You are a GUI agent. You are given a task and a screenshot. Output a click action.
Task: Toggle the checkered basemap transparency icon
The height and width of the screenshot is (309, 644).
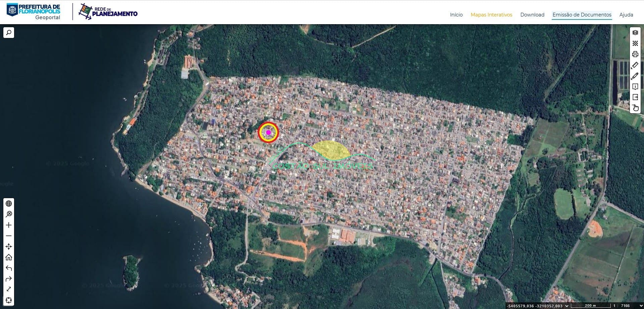pos(635,43)
